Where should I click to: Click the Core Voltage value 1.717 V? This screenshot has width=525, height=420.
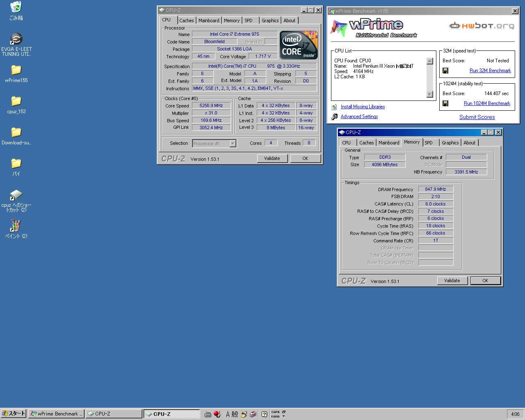(x=263, y=56)
